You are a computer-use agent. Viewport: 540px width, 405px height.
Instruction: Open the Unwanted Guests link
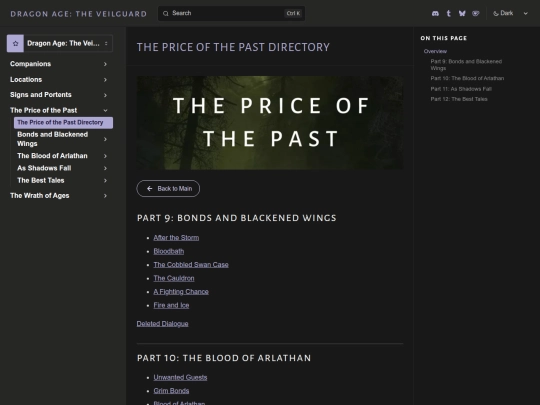click(180, 377)
